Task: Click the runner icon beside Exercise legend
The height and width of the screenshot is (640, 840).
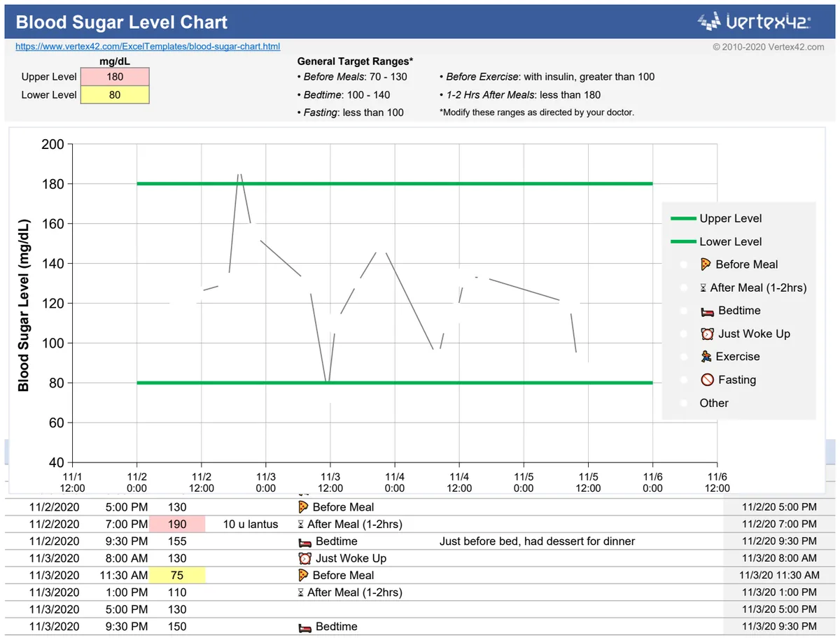Action: pyautogui.click(x=706, y=357)
